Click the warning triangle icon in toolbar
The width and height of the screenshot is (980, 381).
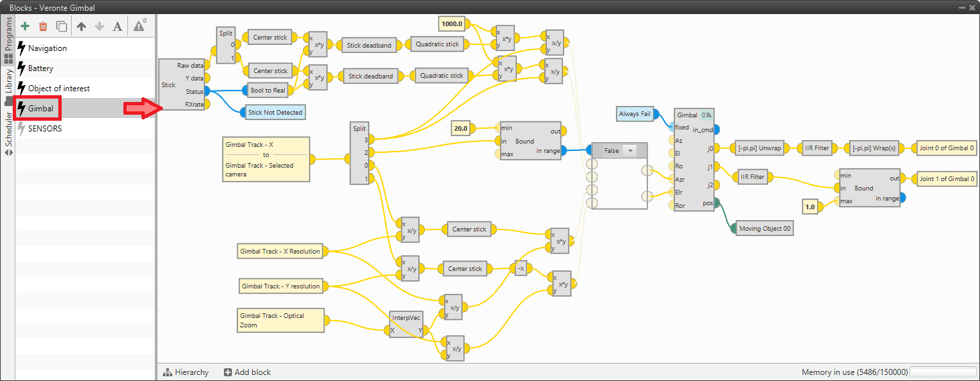(139, 27)
